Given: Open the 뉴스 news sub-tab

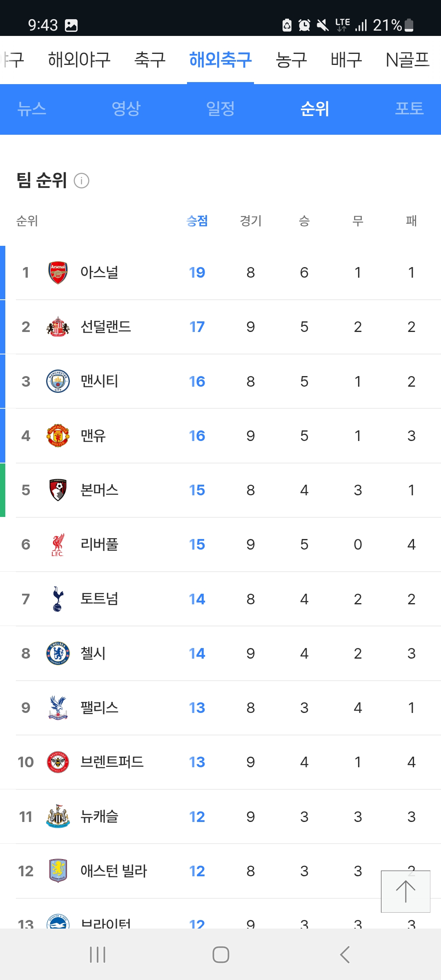Looking at the screenshot, I should 32,109.
